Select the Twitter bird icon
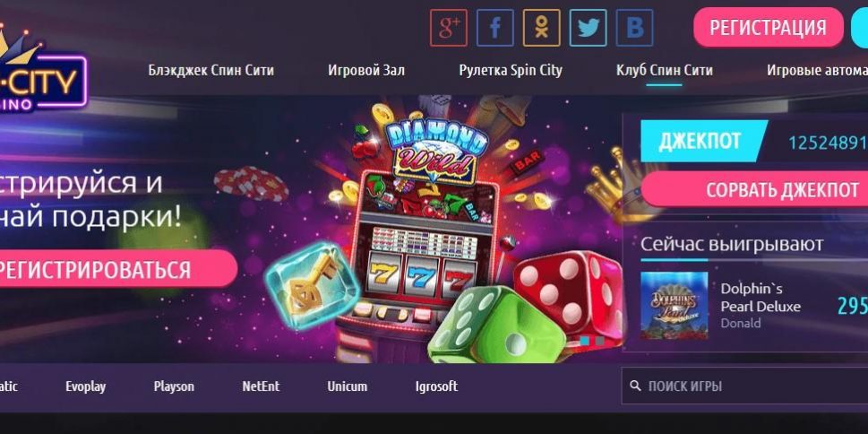 click(x=588, y=28)
